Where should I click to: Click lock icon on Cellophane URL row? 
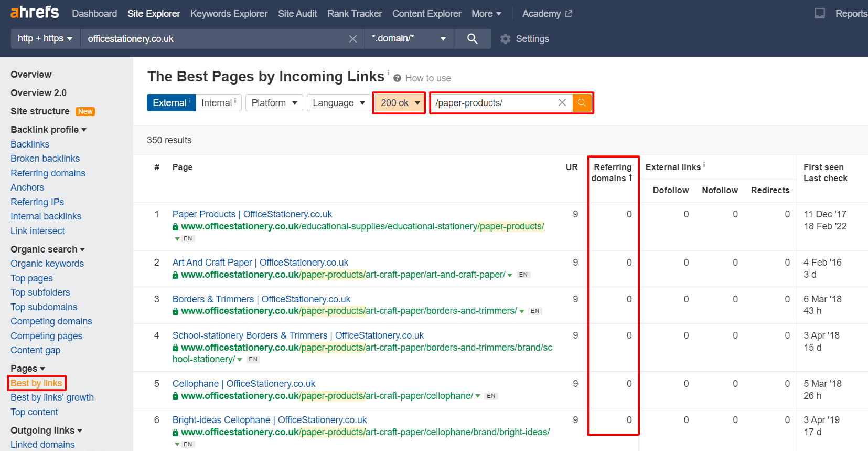[x=175, y=396]
